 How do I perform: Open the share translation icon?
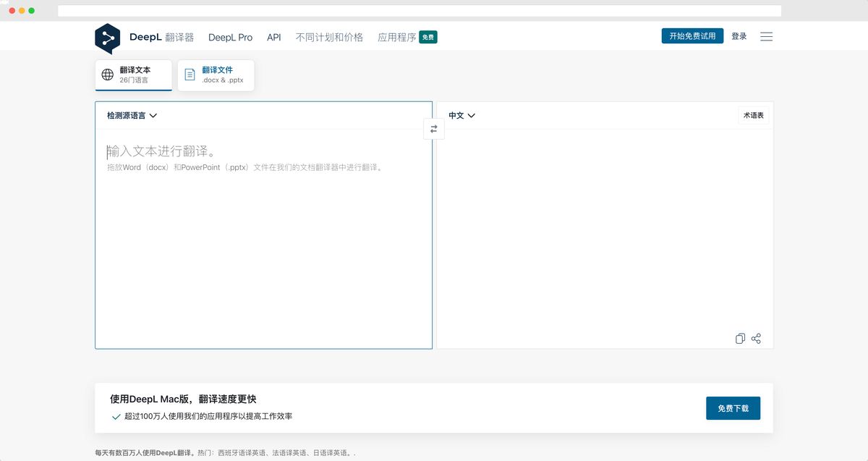tap(756, 339)
